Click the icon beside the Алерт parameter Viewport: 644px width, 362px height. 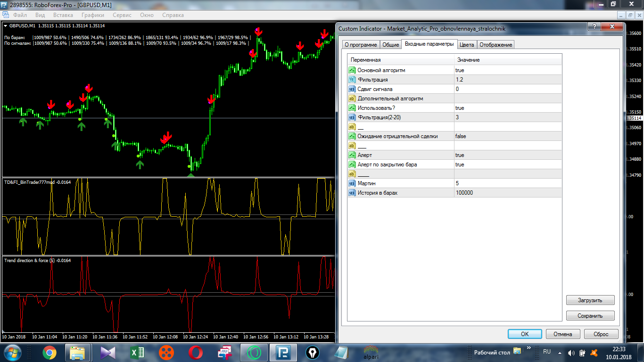[352, 155]
